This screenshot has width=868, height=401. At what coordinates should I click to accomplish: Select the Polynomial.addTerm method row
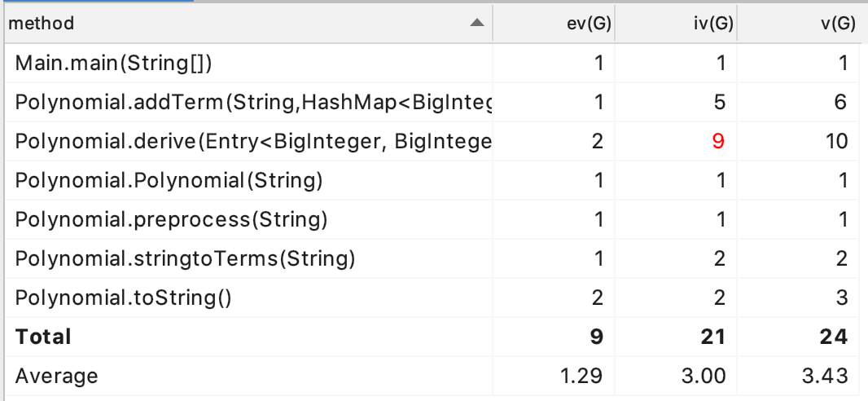click(254, 102)
